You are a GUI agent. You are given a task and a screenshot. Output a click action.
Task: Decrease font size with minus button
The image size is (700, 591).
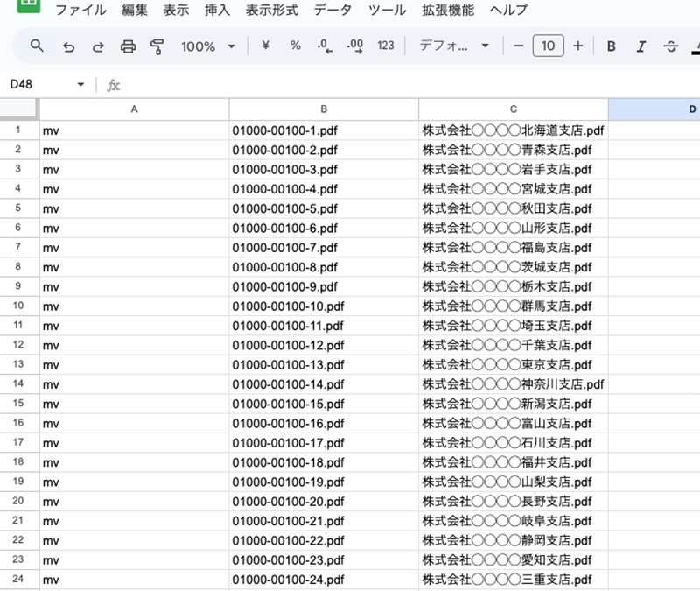point(519,46)
